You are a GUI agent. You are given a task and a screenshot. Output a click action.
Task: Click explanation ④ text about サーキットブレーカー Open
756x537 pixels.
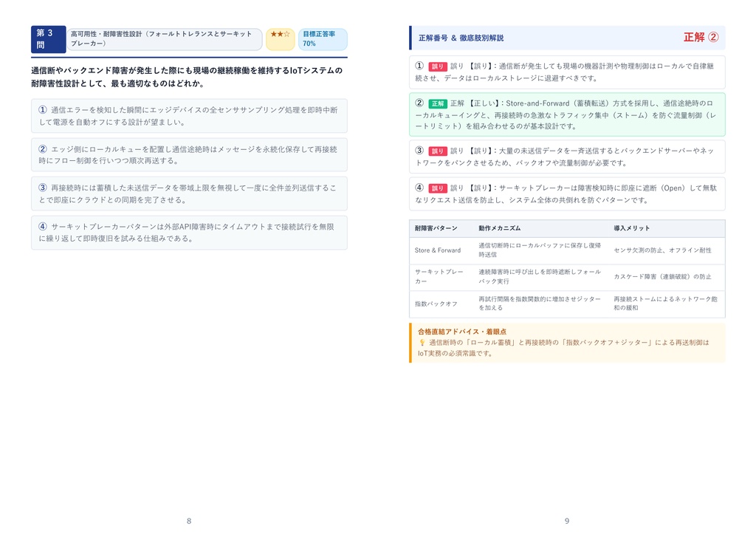pos(567,194)
